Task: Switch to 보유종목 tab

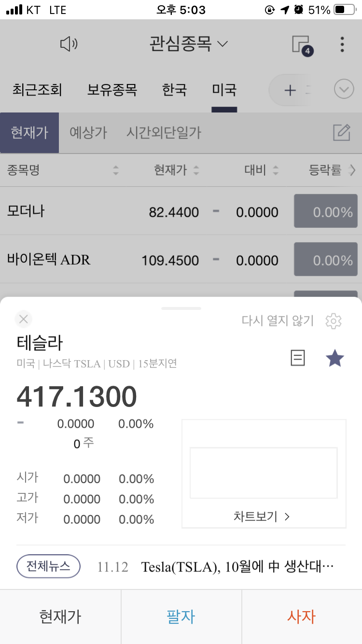Action: tap(112, 89)
